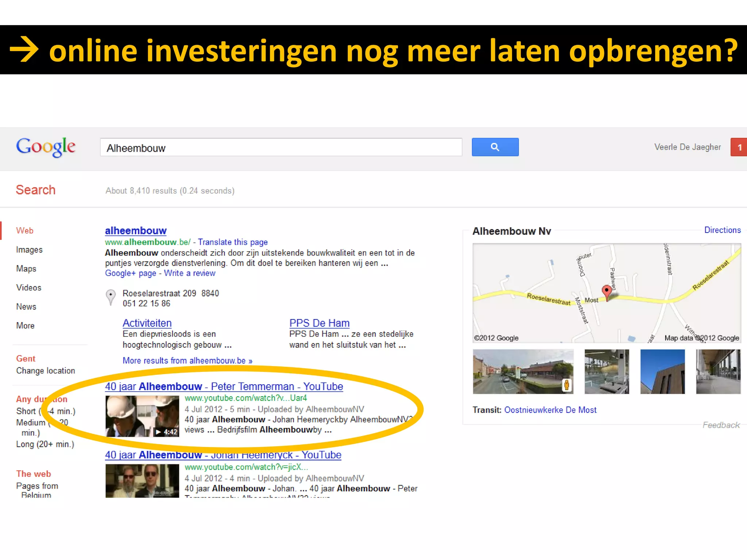Open the alheembouw result title link
This screenshot has height=560, width=747.
[x=136, y=231]
